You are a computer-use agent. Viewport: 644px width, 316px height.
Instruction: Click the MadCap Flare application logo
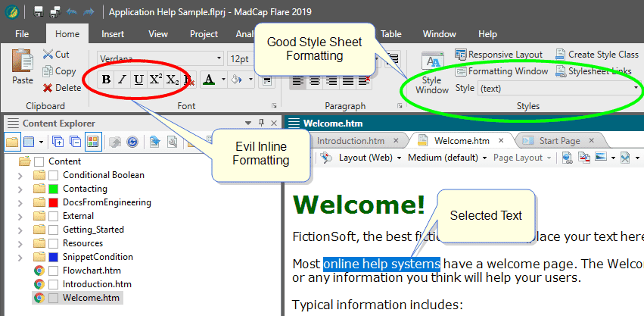[x=12, y=12]
